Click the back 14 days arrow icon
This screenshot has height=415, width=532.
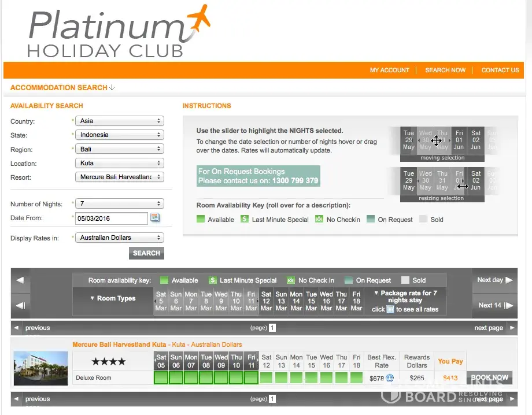pyautogui.click(x=20, y=306)
